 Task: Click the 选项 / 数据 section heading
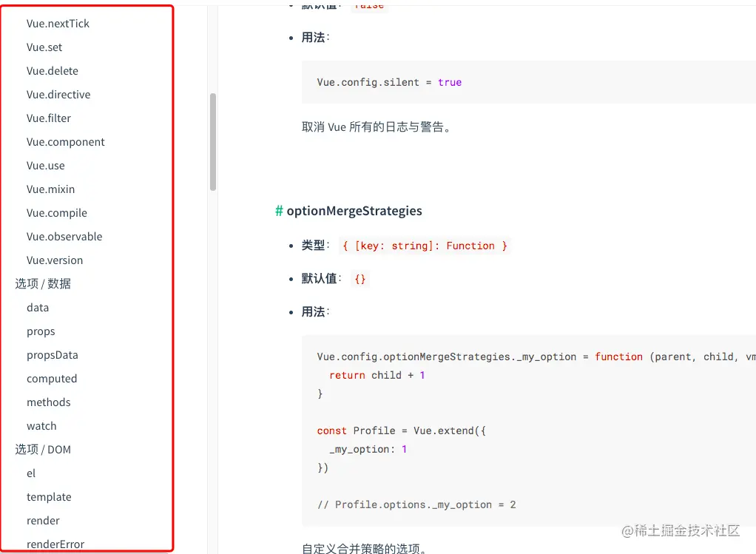click(43, 283)
